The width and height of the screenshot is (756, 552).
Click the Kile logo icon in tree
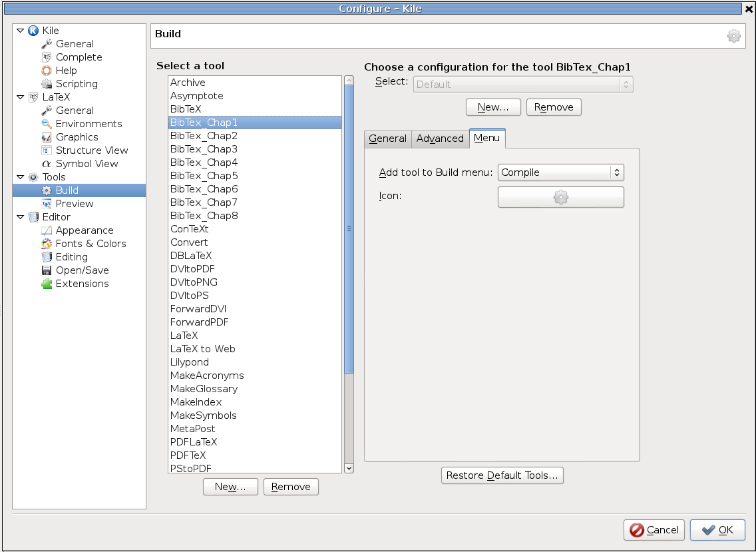click(x=33, y=31)
